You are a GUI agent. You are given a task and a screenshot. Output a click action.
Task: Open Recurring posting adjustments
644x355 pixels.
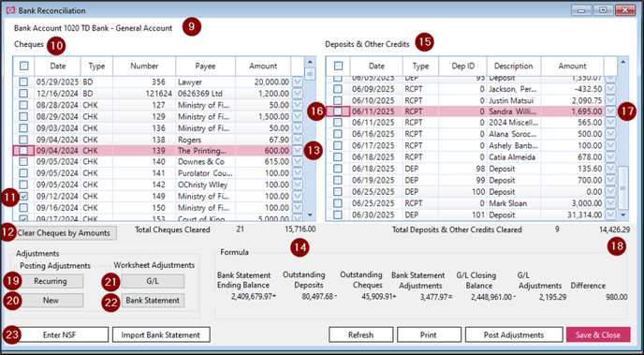tap(51, 281)
